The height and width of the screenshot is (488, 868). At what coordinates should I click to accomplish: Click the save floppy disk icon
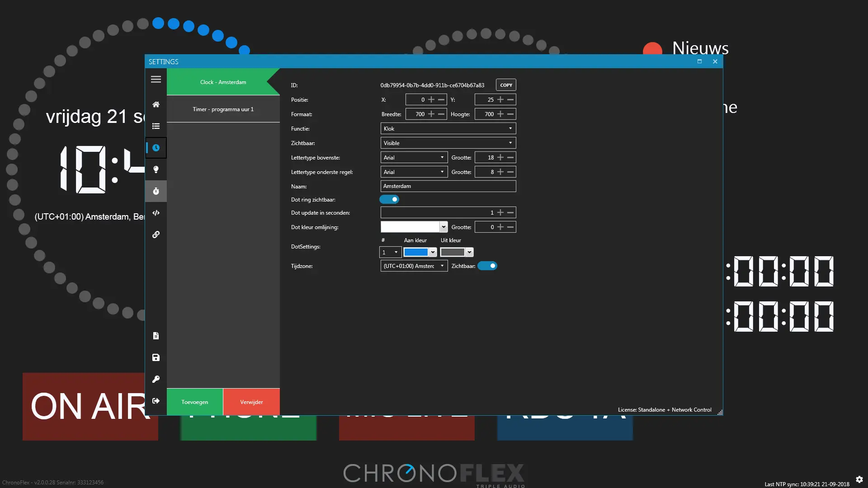coord(156,357)
